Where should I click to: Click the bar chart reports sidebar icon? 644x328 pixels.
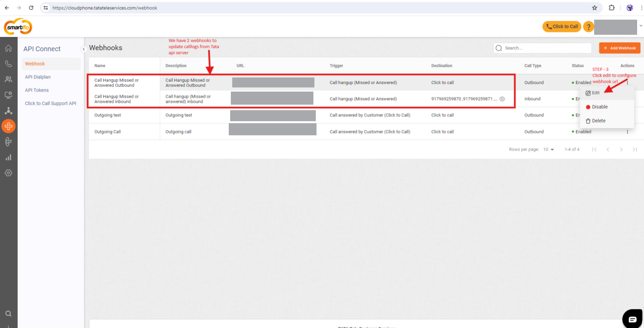9,158
